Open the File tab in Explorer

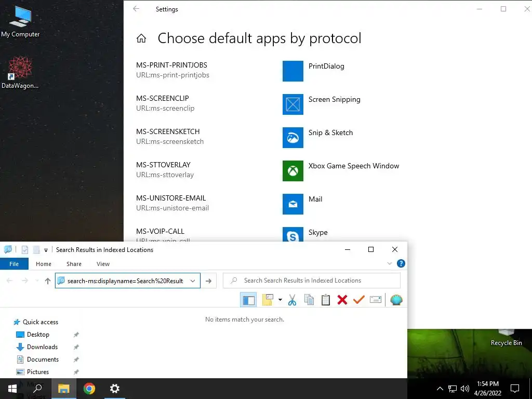click(14, 263)
